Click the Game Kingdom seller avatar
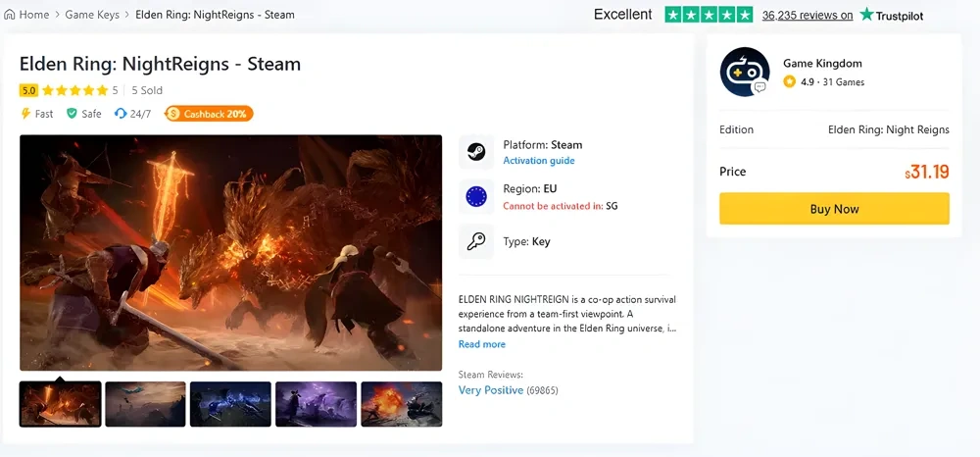980x457 pixels. 744,72
